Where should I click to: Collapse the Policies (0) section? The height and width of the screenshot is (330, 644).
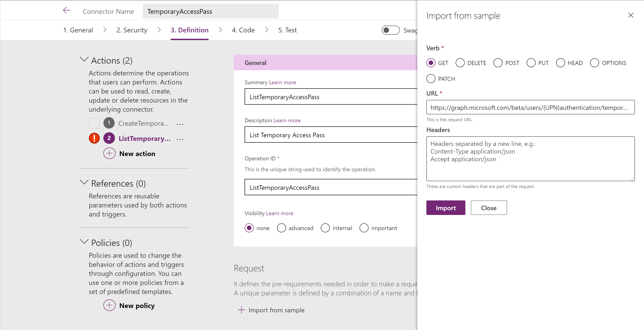coord(84,242)
